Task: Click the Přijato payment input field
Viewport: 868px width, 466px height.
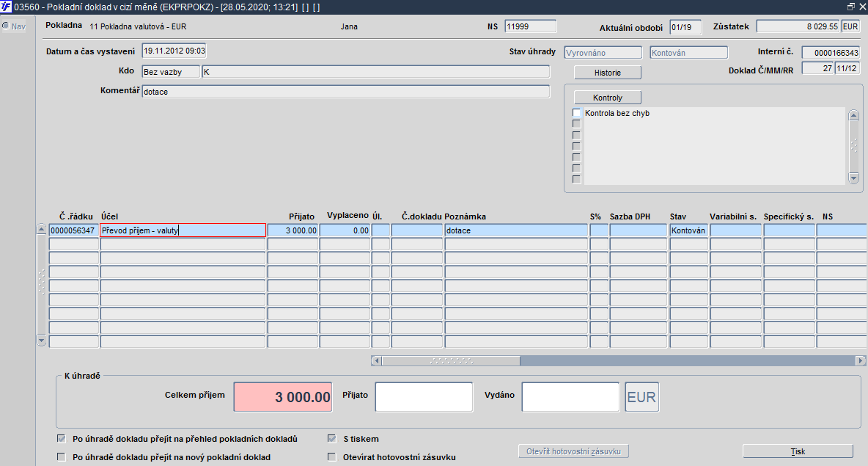Action: pos(424,397)
